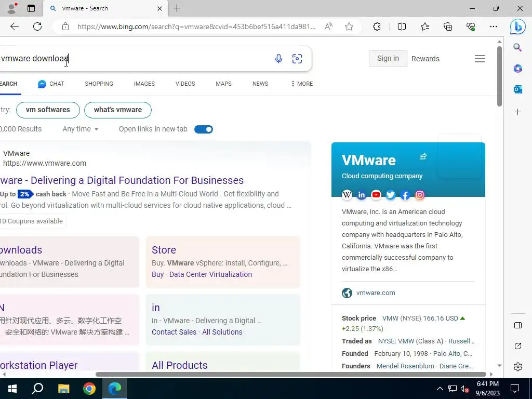This screenshot has height=399, width=532.
Task: Add page to favorites star icon
Action: click(349, 26)
